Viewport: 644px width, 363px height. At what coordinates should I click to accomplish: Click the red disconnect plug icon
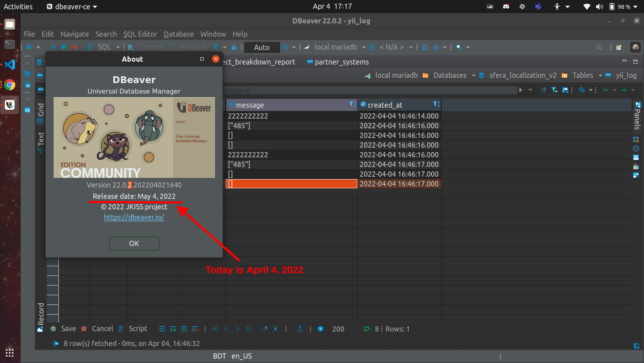(75, 47)
